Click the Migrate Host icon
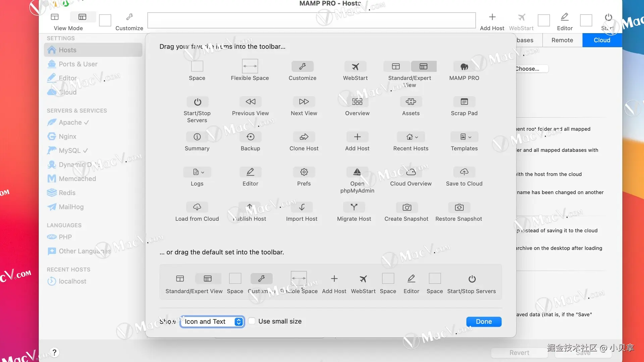 [354, 207]
